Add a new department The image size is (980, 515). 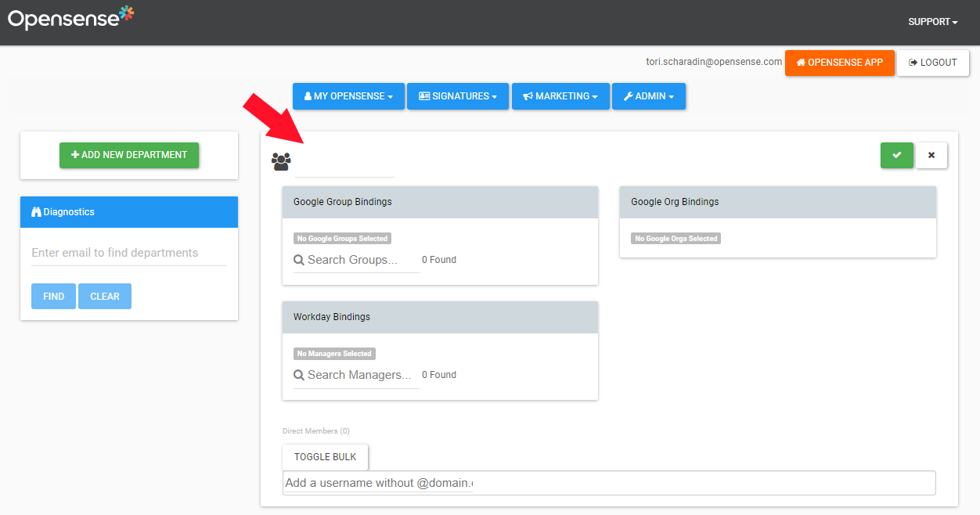pos(129,155)
